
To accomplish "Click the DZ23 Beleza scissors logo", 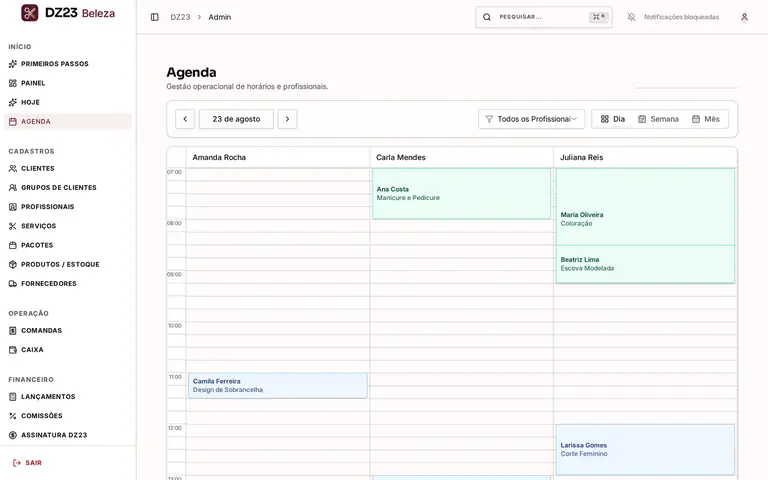I will tap(29, 13).
